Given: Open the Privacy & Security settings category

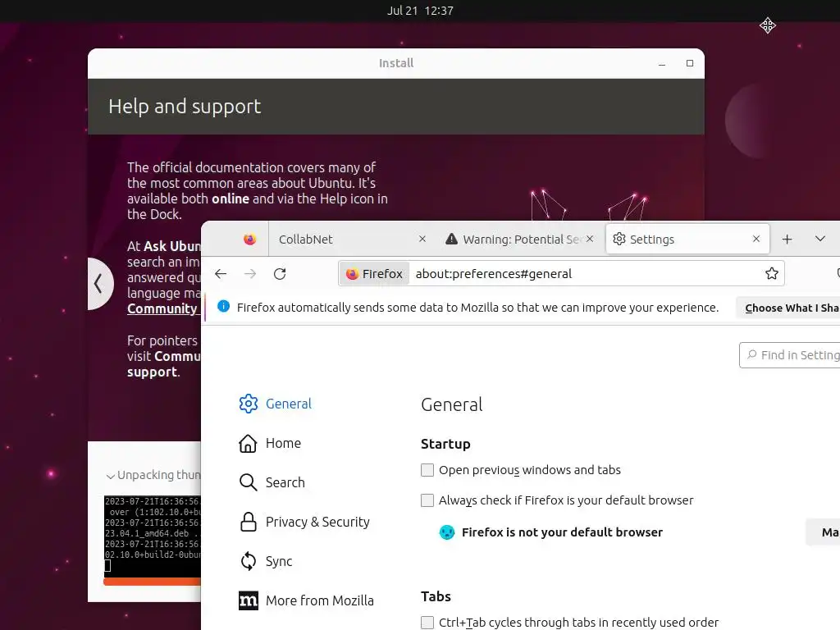Looking at the screenshot, I should 304,522.
